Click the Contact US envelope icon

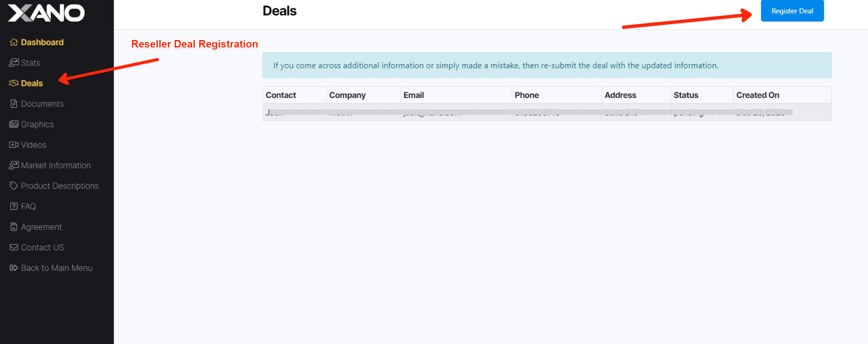14,247
